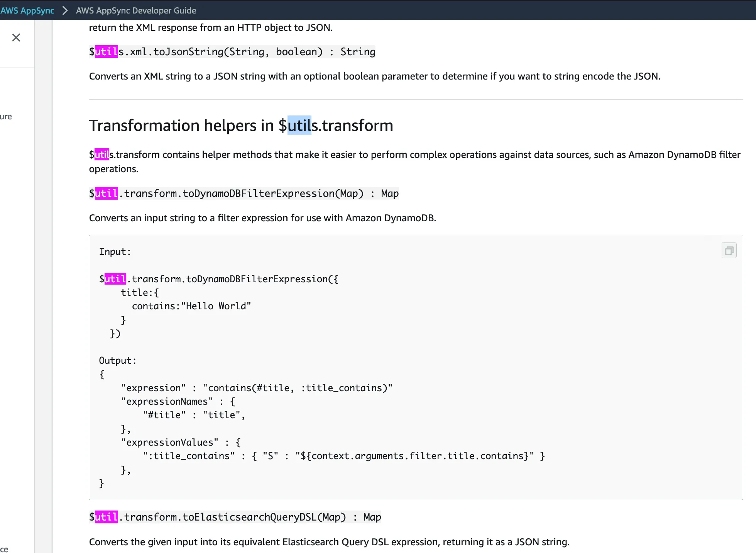The image size is (756, 553).
Task: Click the toDynamoDBFilterExpression(Map) : Map signature line
Action: coord(244,193)
